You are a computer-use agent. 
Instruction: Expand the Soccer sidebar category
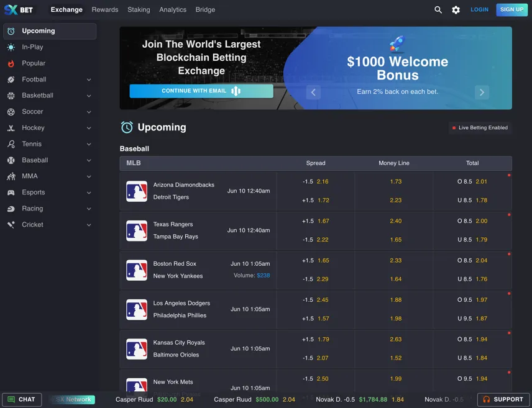pyautogui.click(x=89, y=112)
